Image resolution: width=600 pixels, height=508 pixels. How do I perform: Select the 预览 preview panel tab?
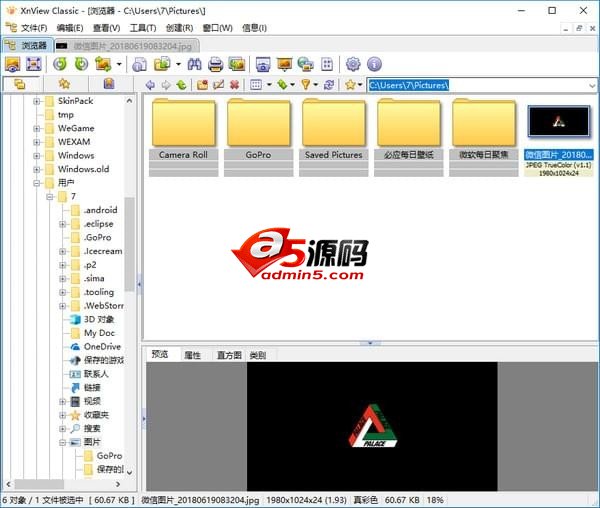(x=160, y=354)
